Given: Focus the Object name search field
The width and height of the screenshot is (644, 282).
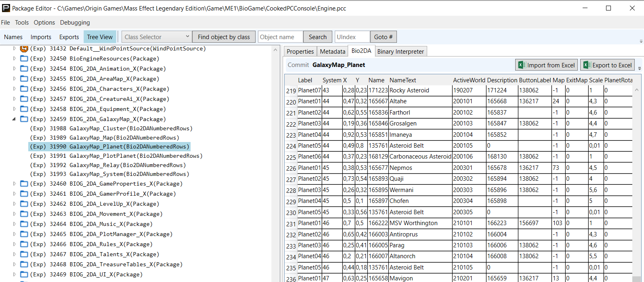Looking at the screenshot, I should point(280,37).
